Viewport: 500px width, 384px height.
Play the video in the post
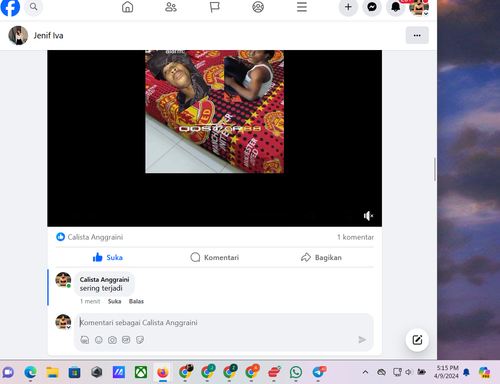pos(214,138)
